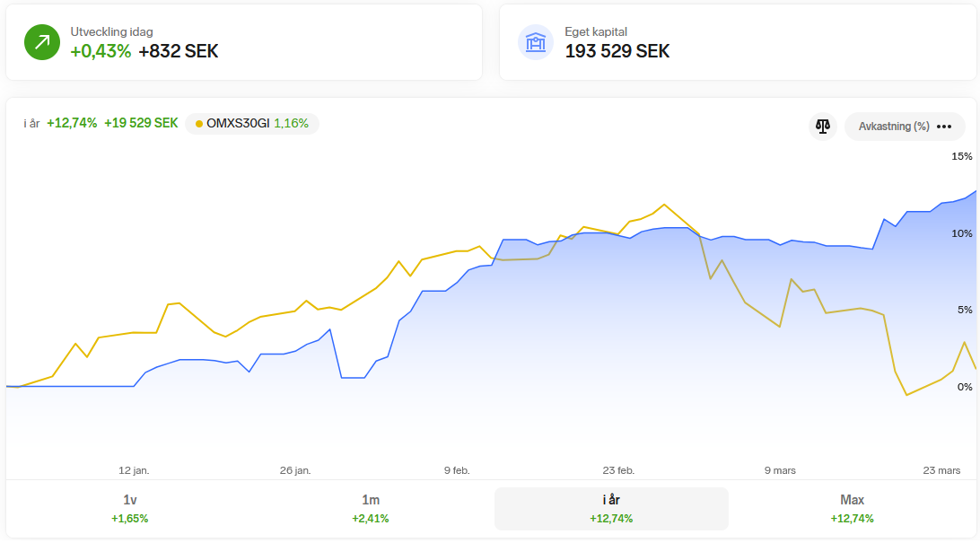Click the 10% label on y-axis

tap(961, 233)
